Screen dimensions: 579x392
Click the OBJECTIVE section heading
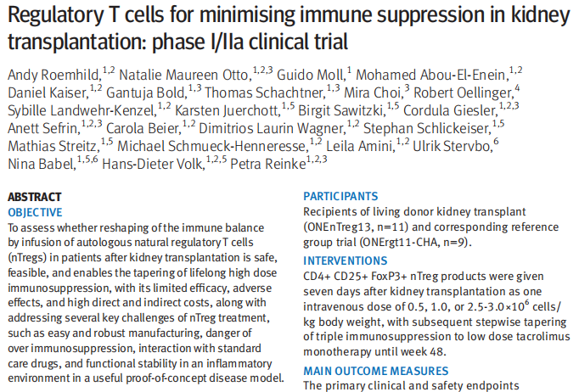tap(35, 211)
